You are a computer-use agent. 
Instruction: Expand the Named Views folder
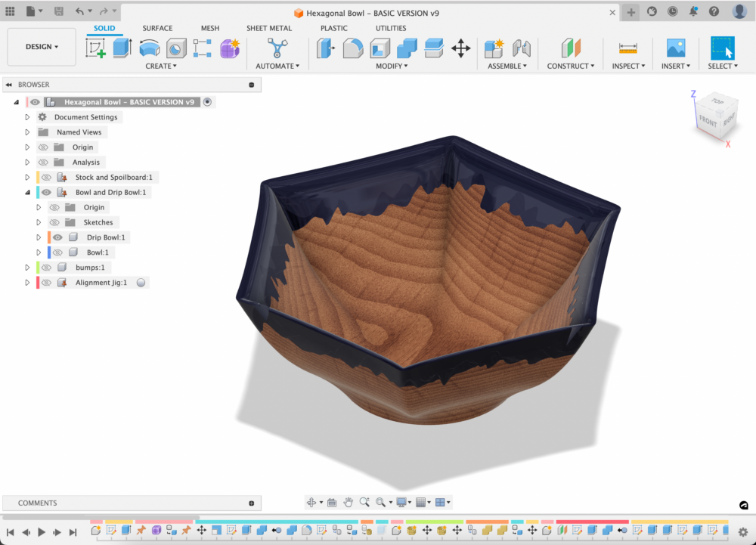click(27, 132)
